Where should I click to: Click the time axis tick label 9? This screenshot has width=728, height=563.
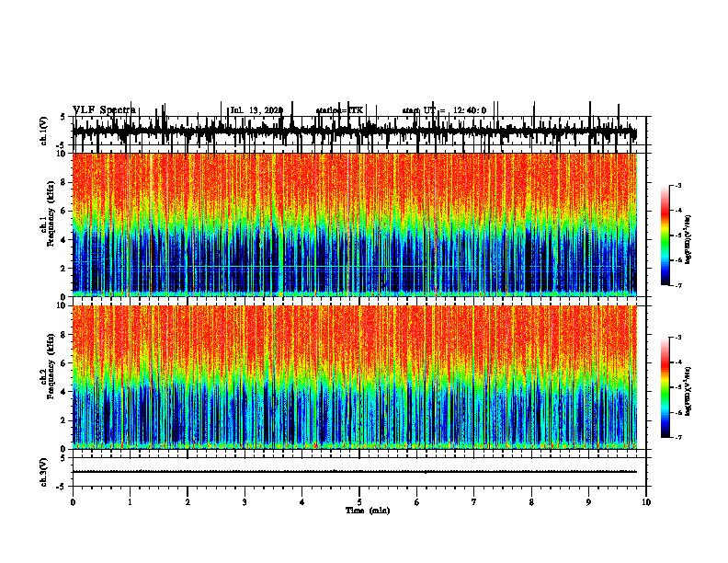coord(588,502)
